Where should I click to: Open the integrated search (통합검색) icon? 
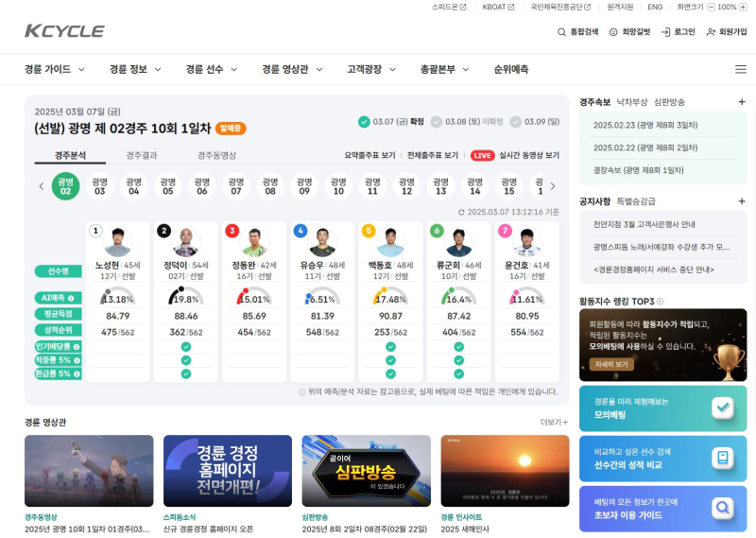(x=562, y=32)
